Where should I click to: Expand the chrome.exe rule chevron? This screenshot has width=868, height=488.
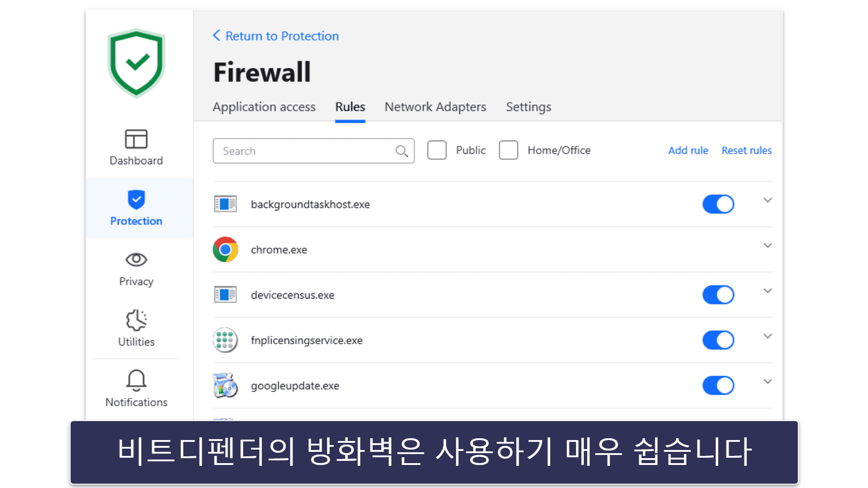(768, 246)
